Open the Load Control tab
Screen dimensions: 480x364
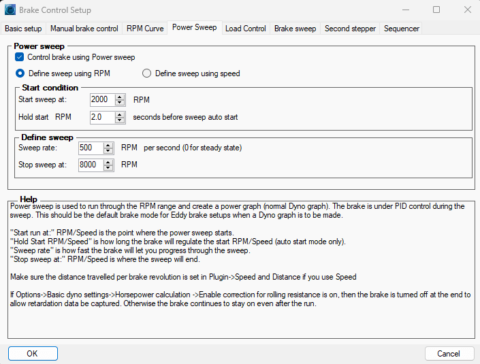(x=246, y=29)
